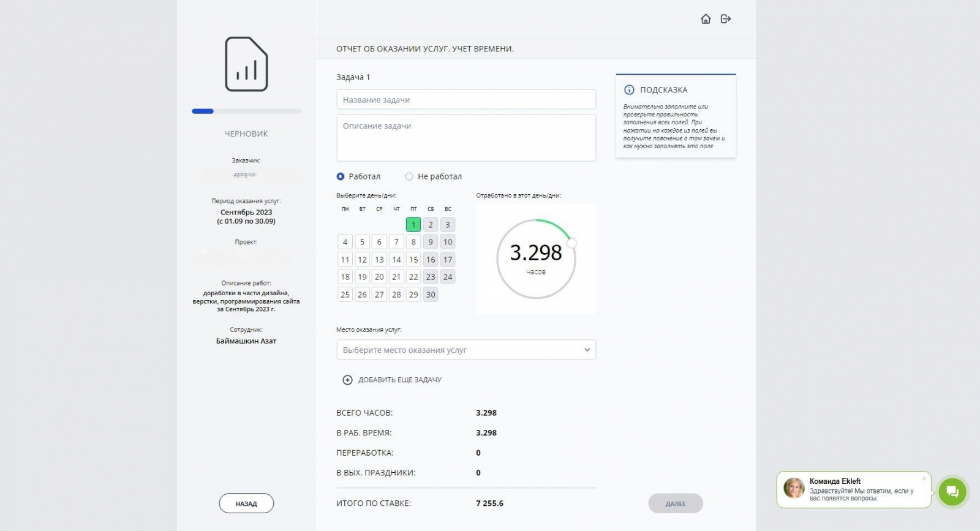Image resolution: width=980 pixels, height=531 pixels.
Task: Click the logout icon in the header
Action: pos(726,19)
